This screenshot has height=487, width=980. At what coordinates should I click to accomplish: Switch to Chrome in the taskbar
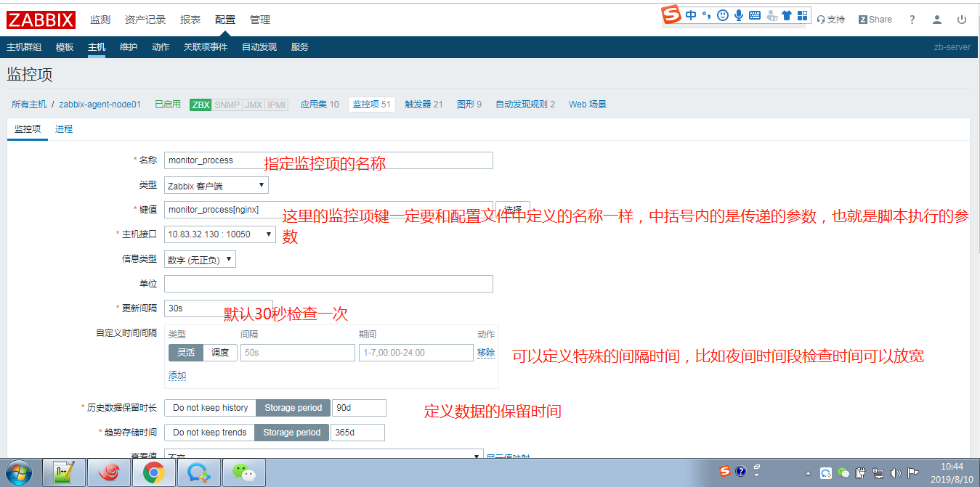[153, 472]
